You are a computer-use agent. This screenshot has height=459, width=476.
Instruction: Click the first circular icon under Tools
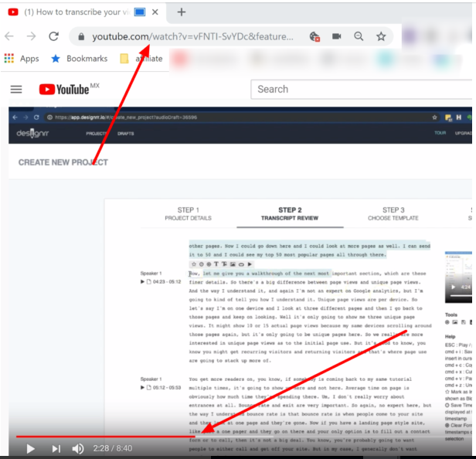[x=447, y=322]
